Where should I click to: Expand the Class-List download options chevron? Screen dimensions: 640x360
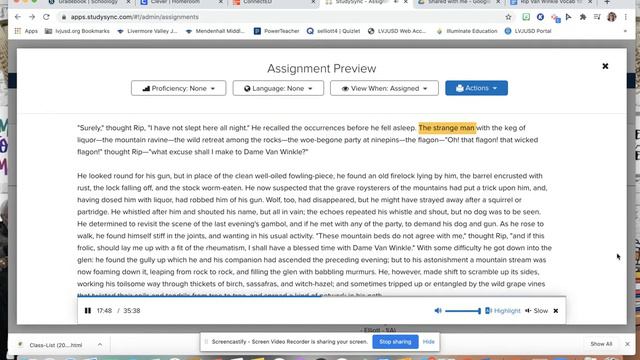[x=100, y=345]
